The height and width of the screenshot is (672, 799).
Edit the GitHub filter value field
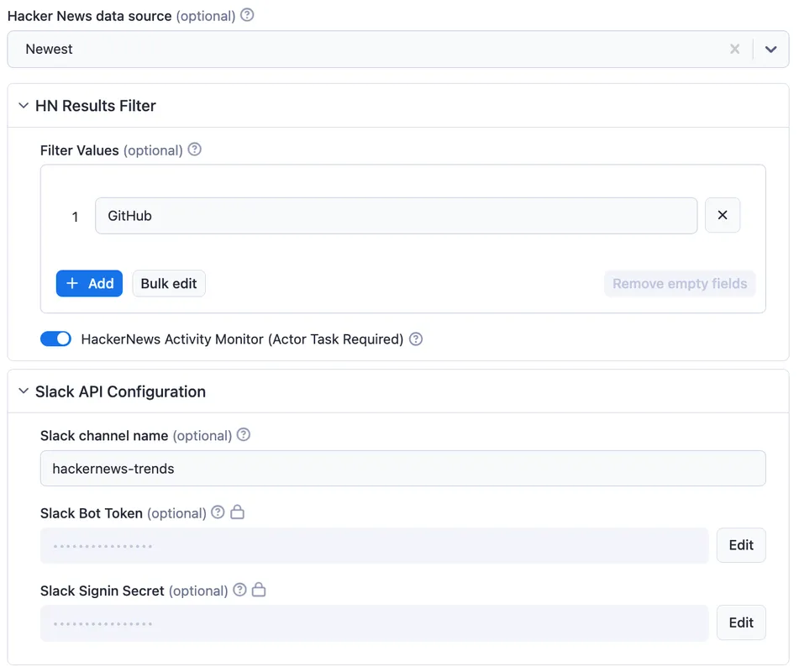point(396,216)
